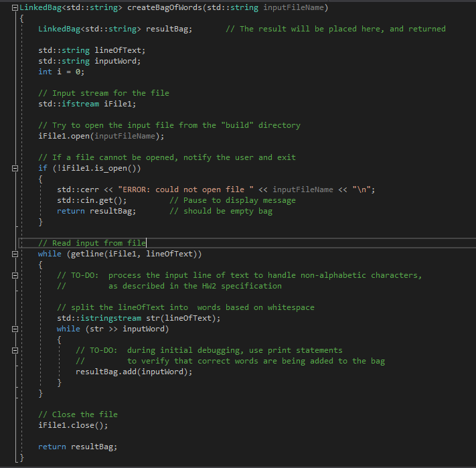Collapse the createBagOfWords function block
Screen dimensions: 476x468
coord(15,7)
